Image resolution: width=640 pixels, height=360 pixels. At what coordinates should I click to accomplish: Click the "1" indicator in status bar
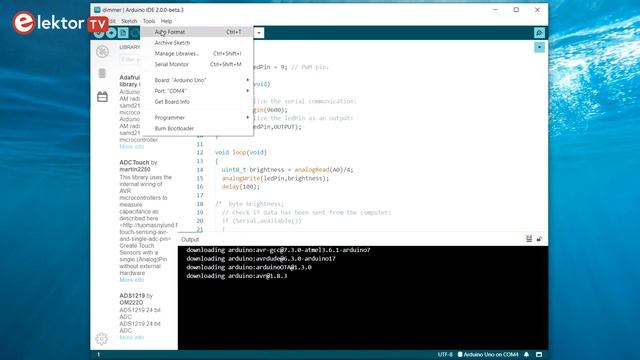[x=98, y=354]
